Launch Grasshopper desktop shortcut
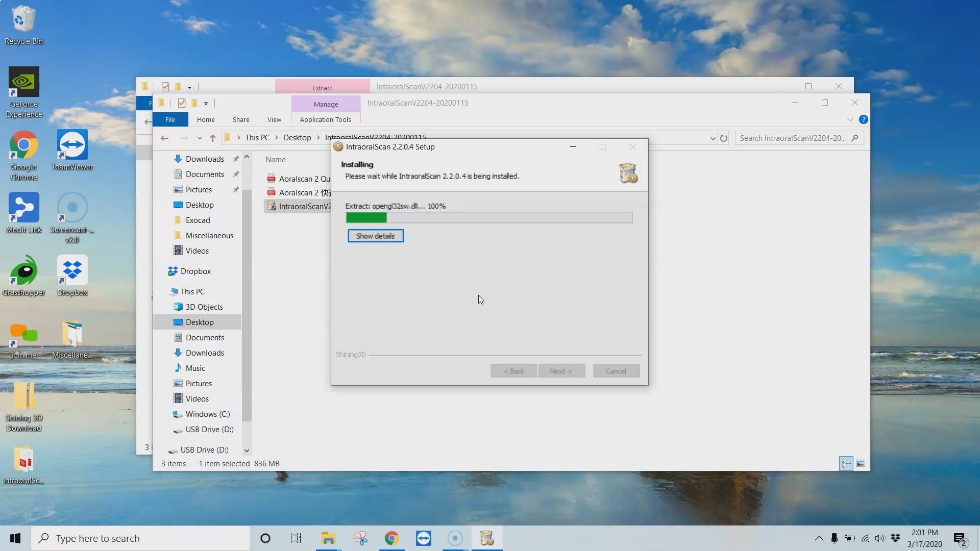This screenshot has width=980, height=551. click(x=23, y=276)
